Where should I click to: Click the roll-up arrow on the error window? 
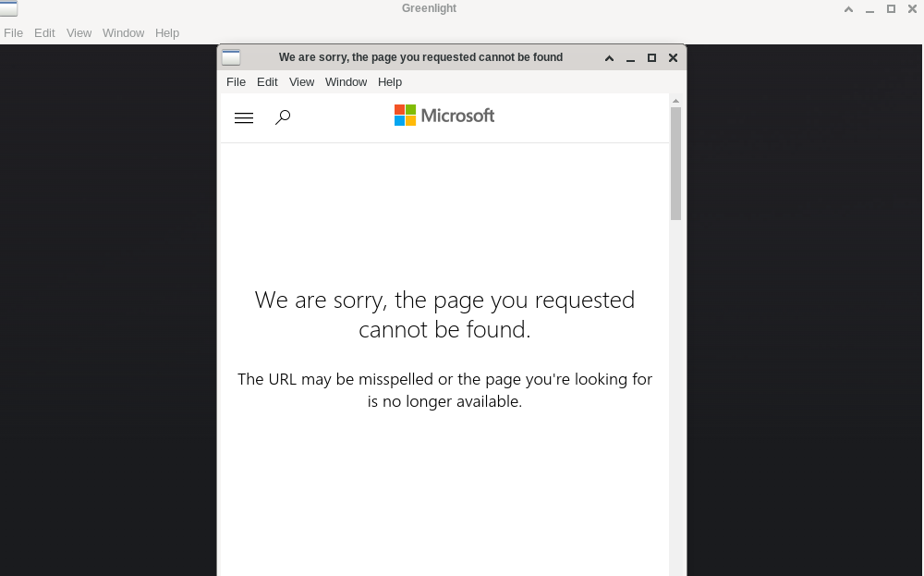point(609,57)
